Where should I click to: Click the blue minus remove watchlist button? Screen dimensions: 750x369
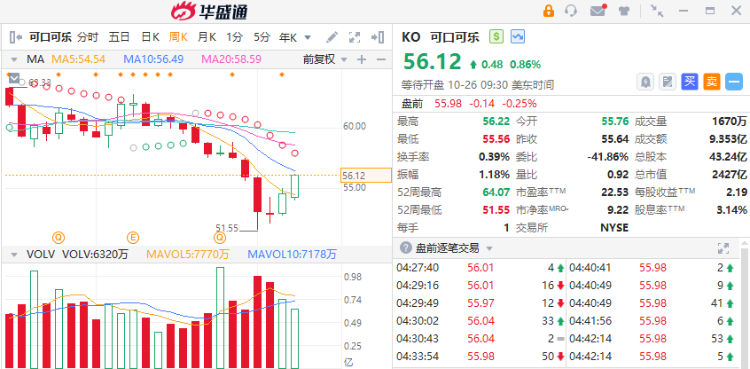pos(734,82)
